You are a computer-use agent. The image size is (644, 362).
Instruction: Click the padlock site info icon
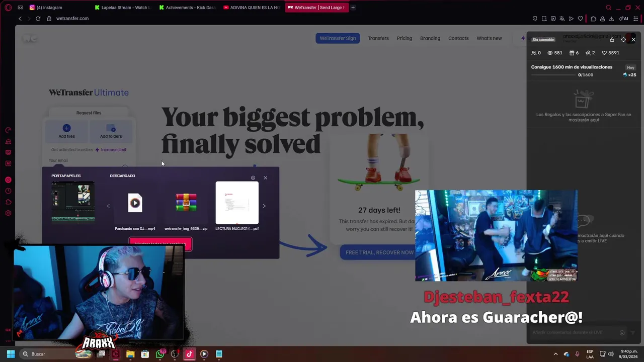click(49, 19)
